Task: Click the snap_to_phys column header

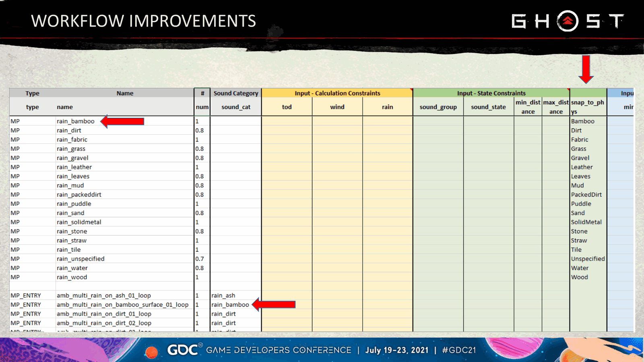Action: pos(588,107)
